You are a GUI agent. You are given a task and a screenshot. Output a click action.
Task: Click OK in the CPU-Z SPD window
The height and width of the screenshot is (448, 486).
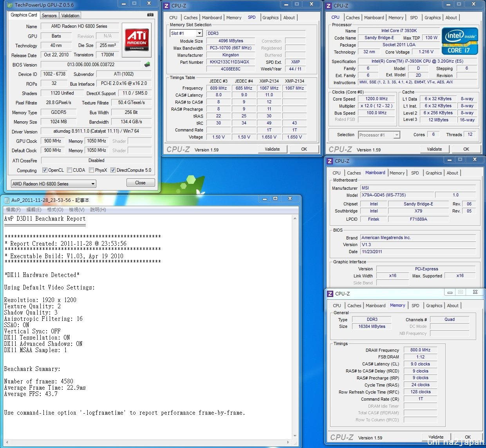click(304, 149)
